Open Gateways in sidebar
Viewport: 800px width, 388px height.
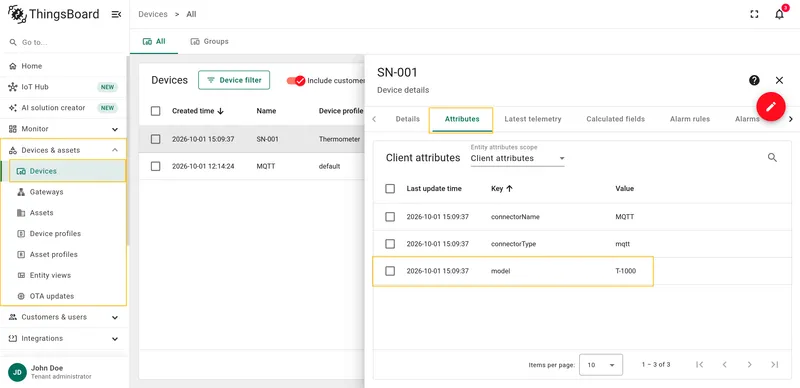pyautogui.click(x=63, y=192)
